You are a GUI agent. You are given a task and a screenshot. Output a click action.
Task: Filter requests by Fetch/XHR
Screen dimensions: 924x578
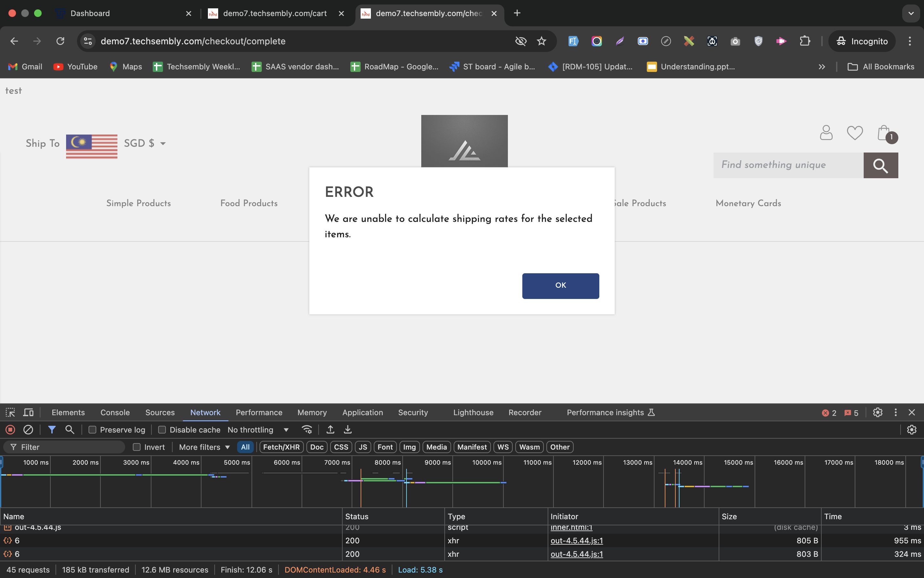coord(281,447)
